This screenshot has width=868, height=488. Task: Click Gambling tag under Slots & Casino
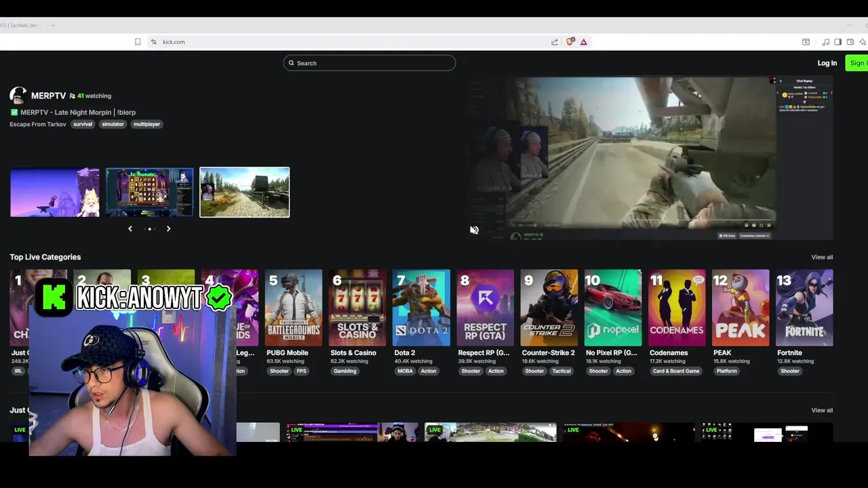coord(345,371)
